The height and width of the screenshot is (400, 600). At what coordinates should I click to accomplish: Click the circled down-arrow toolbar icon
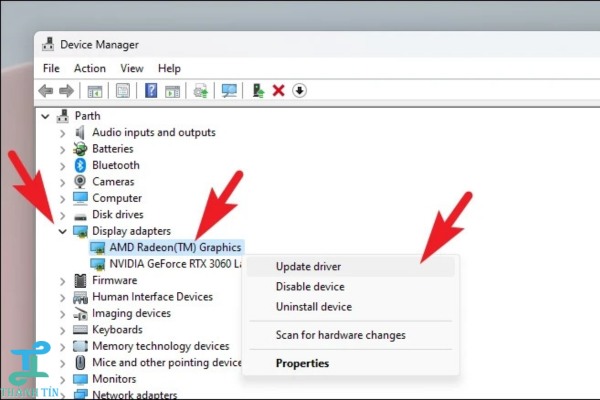[x=299, y=91]
